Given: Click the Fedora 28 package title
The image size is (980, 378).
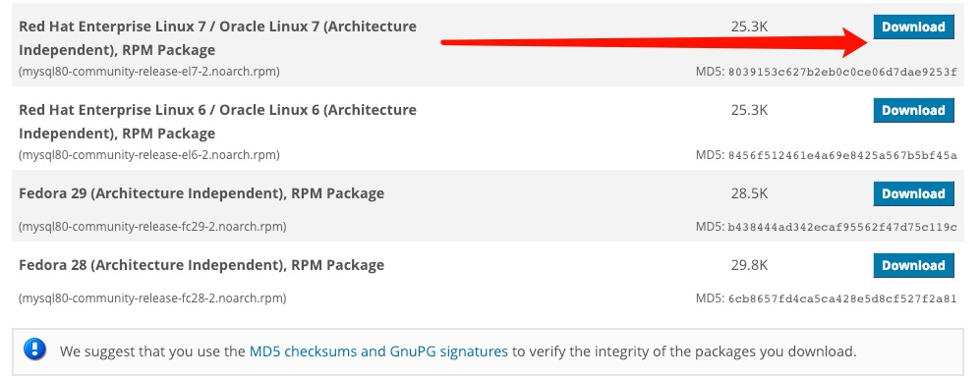Looking at the screenshot, I should [x=202, y=265].
